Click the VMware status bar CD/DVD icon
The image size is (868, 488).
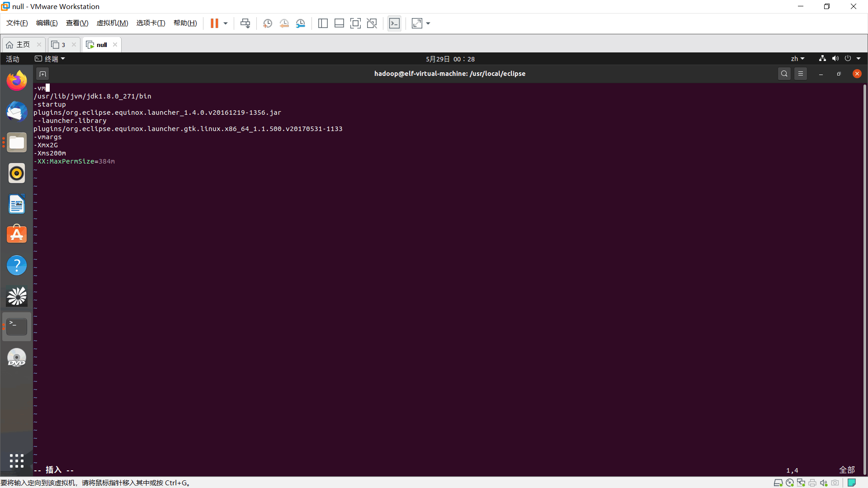[790, 483]
